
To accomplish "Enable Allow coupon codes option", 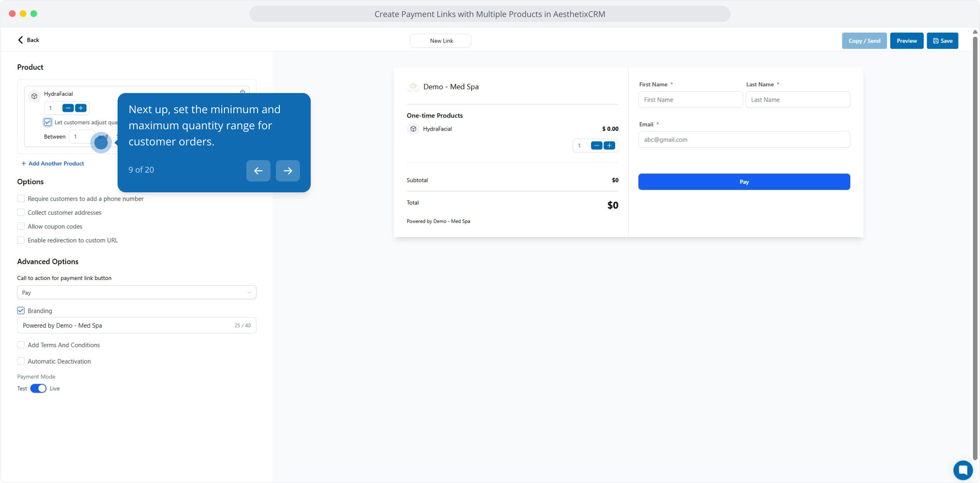I will [x=21, y=226].
